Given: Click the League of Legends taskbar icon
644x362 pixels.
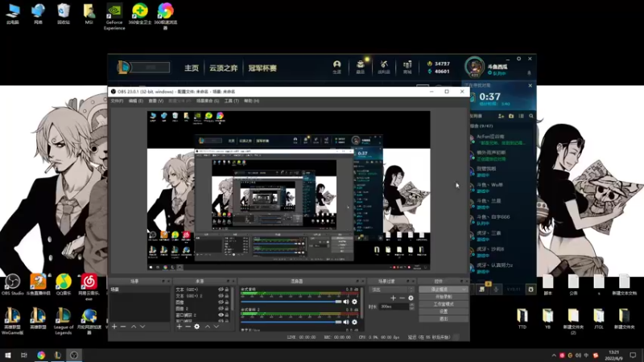Looking at the screenshot, I should [x=57, y=355].
